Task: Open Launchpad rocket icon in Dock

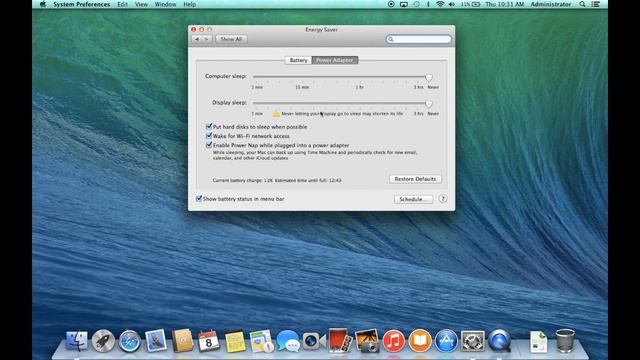Action: coord(103,341)
